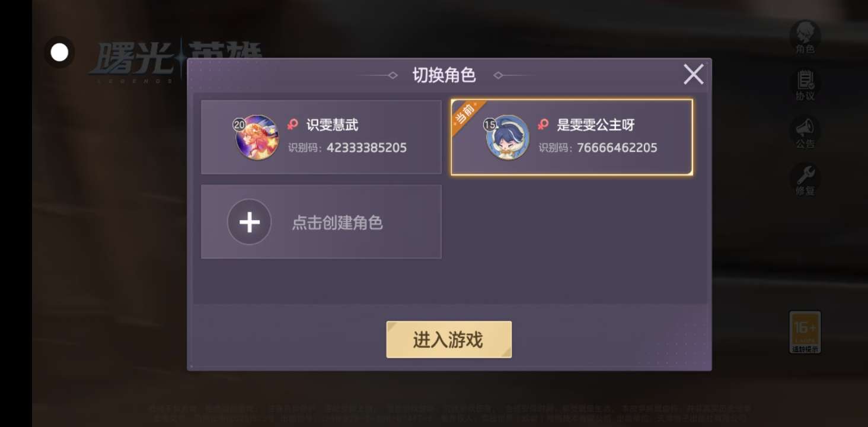Screen dimensions: 868x427
Task: Open the 公告 announcement megaphone icon
Action: tap(805, 132)
